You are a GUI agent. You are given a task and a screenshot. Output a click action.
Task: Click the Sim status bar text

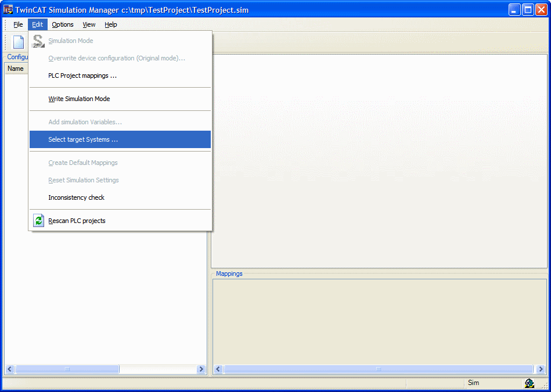[473, 383]
